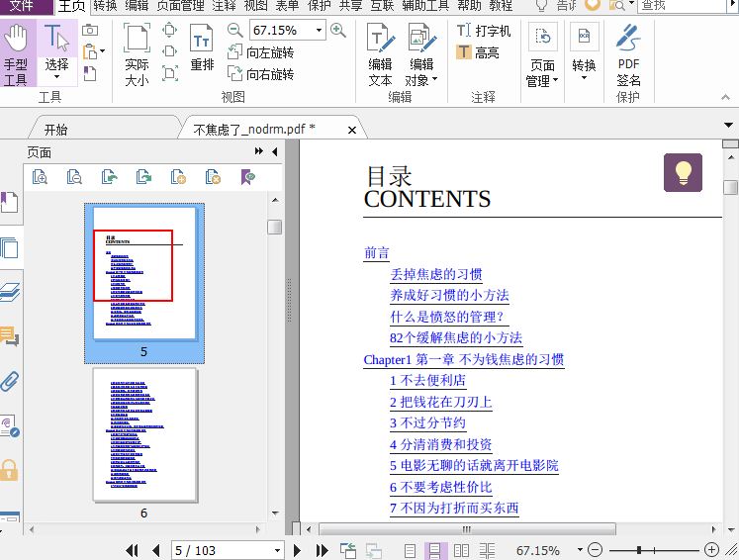The image size is (739, 560).
Task: Switch to the Comment (注释) ribbon tab
Action: (x=224, y=6)
